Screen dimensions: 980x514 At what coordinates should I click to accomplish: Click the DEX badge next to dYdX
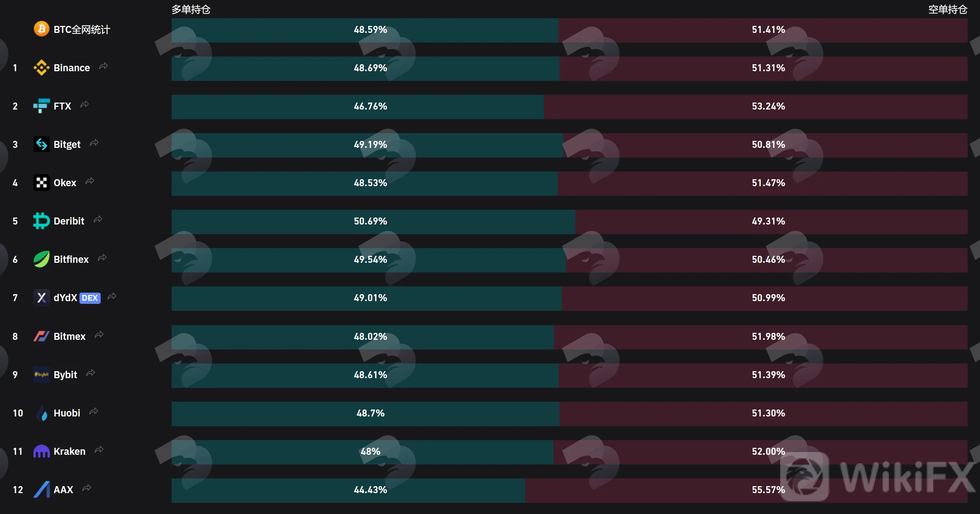[90, 298]
